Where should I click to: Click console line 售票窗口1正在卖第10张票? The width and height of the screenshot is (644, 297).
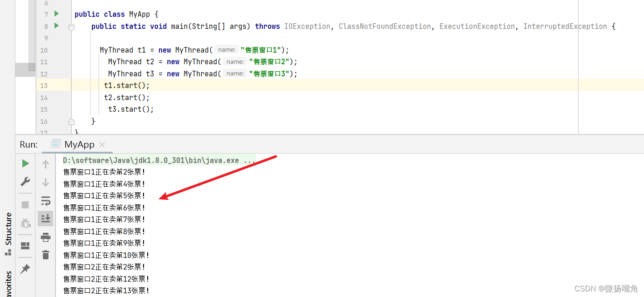[x=106, y=255]
